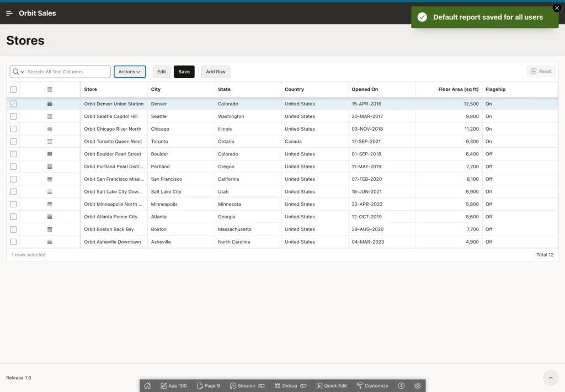Check the Orbit Asheville Downtown row
This screenshot has height=392, width=565.
[x=13, y=242]
